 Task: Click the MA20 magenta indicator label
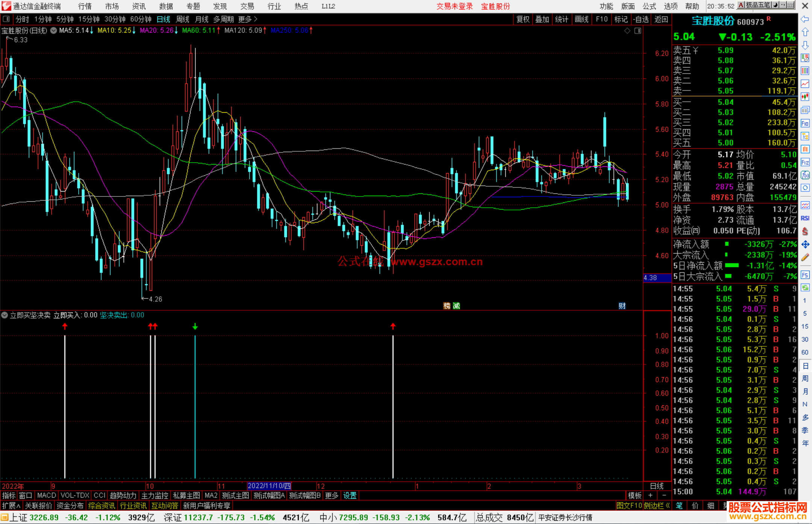pos(157,30)
